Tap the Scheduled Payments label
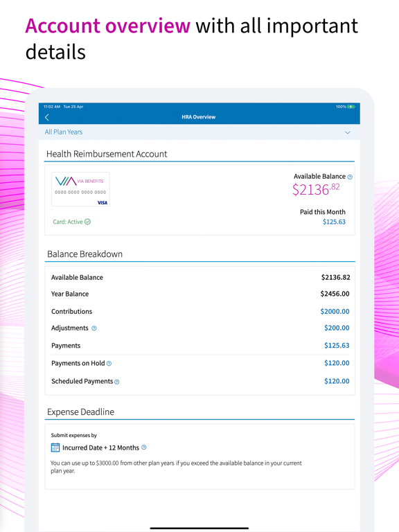This screenshot has height=532, width=399. [82, 382]
